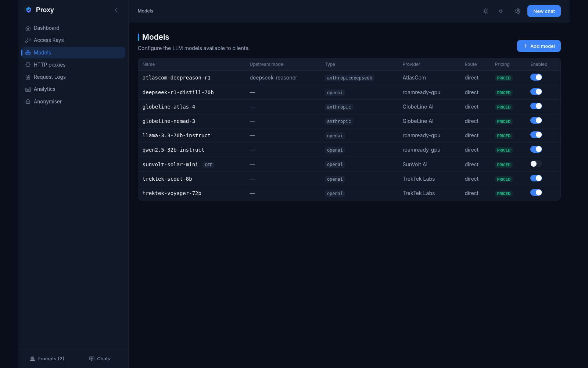Click model name trektek-scout-8b

tap(167, 179)
